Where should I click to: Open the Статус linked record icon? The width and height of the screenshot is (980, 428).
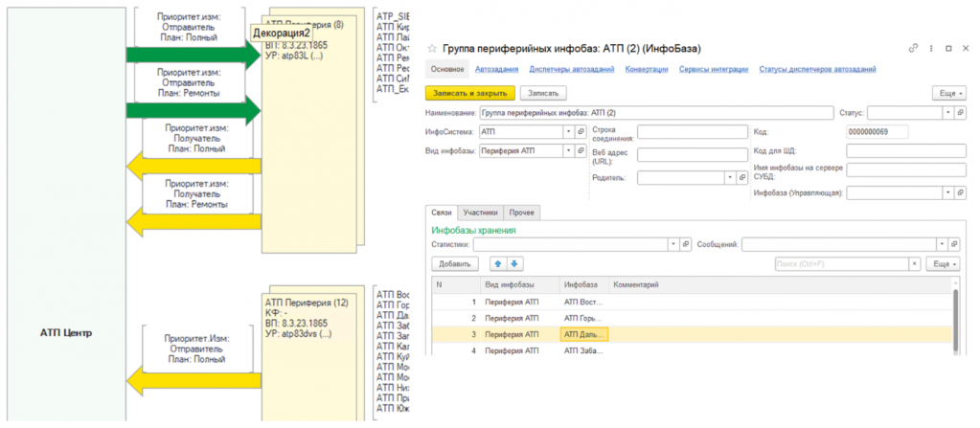(961, 112)
